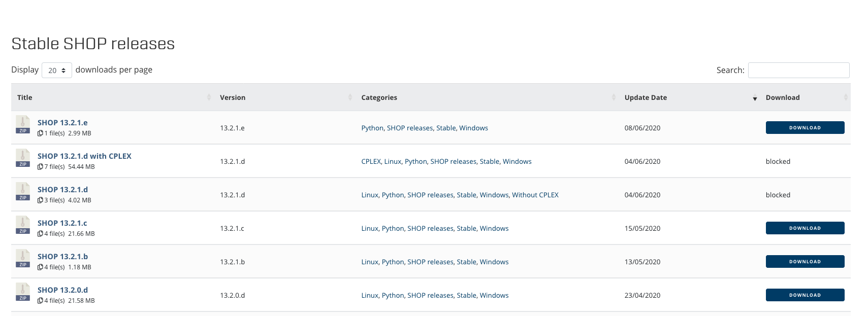868x316 pixels.
Task: Open the SHOP 13.2.1.d with CPLEX link
Action: [x=84, y=156]
